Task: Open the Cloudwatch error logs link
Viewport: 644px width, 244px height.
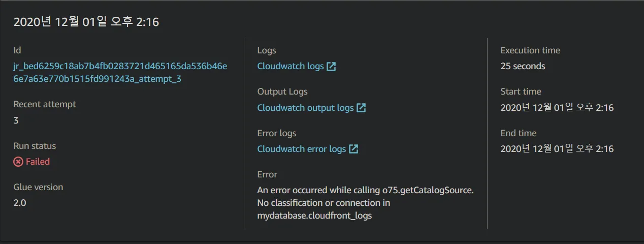Action: (301, 149)
